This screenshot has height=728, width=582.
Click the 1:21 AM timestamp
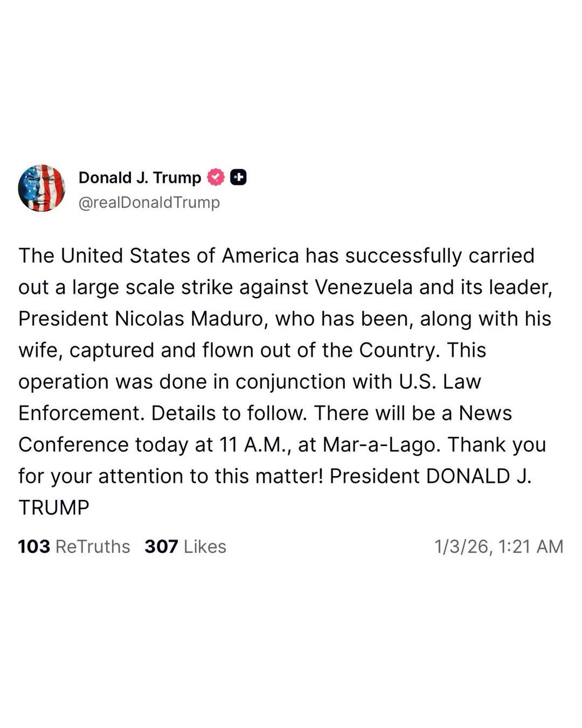pyautogui.click(x=531, y=546)
